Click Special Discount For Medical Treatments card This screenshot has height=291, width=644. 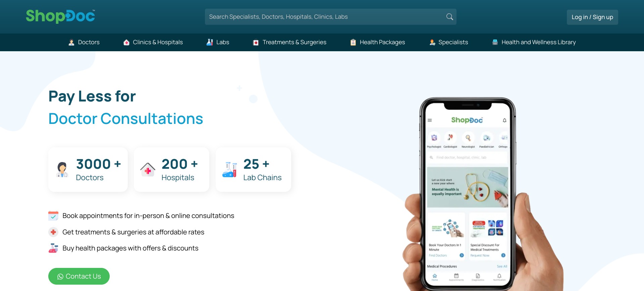[x=488, y=236]
